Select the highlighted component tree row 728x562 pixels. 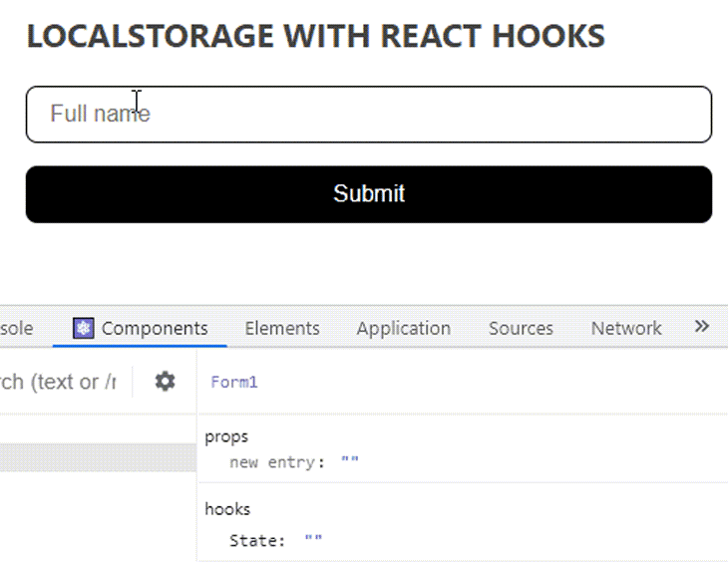98,457
